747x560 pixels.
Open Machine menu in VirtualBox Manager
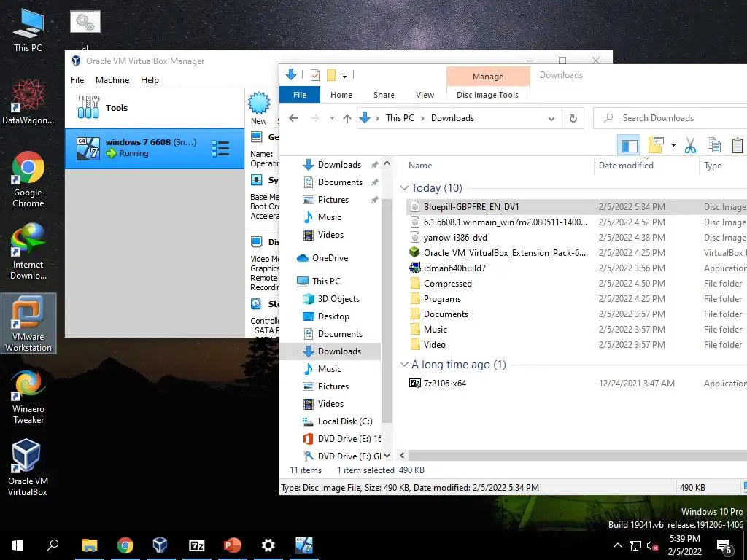pos(112,80)
